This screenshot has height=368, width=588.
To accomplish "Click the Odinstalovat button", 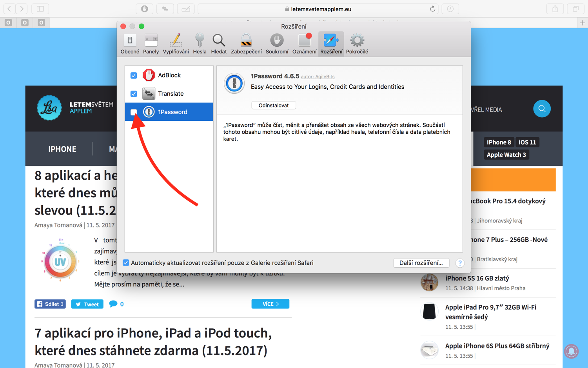I will tap(274, 105).
